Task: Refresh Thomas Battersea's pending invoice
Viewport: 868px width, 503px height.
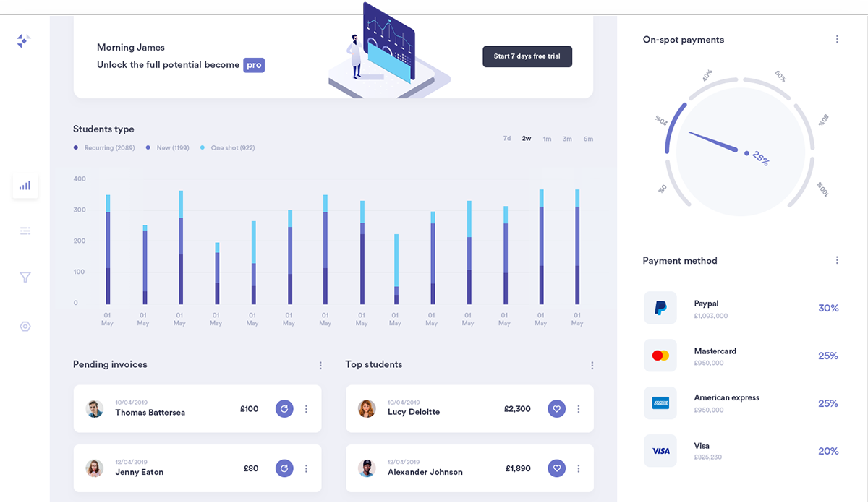Action: (284, 409)
